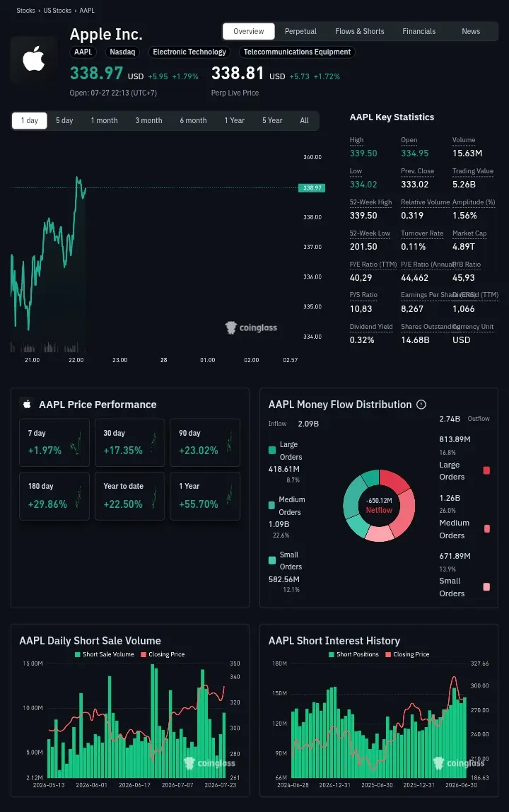Click the small Apple icon in Price Performance header
509x812 pixels.
point(28,405)
